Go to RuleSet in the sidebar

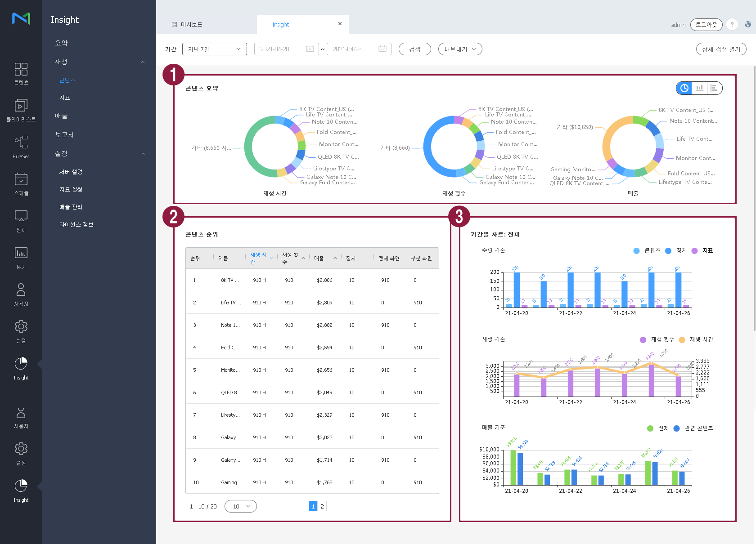point(21,147)
